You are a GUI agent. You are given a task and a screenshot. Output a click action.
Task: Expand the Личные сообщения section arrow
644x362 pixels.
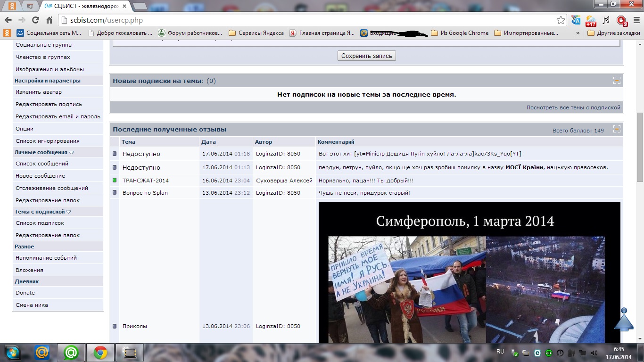point(72,152)
